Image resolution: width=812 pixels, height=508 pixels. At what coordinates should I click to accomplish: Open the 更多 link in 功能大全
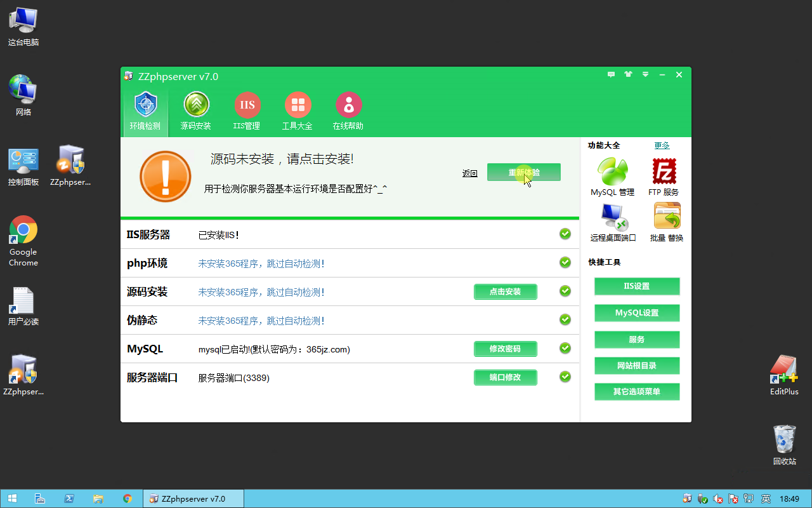click(662, 145)
